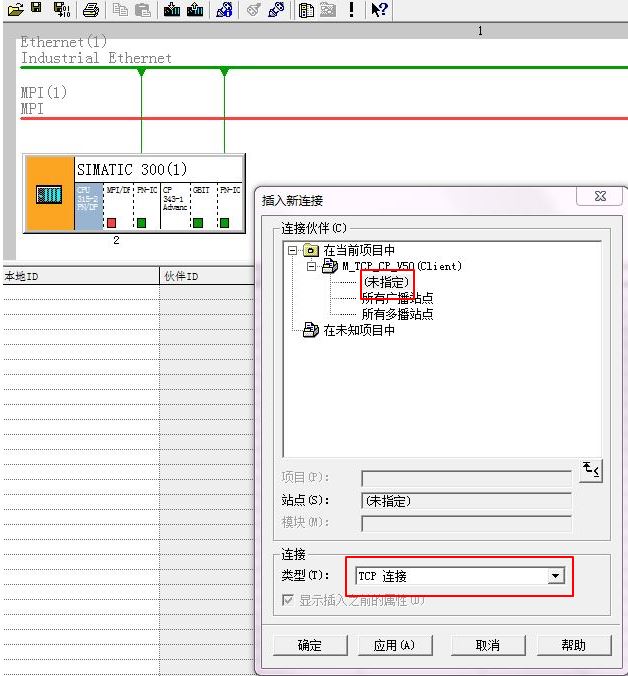Collapse the M_TCP_CP_V50 (Client) node

click(x=312, y=266)
